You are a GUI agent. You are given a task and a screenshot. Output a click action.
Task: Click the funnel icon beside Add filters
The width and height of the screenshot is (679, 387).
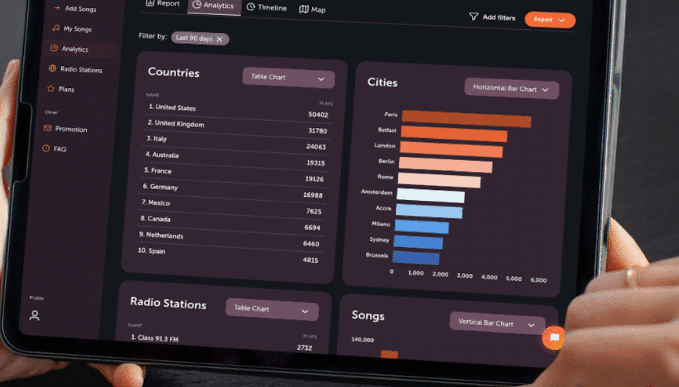tap(474, 16)
